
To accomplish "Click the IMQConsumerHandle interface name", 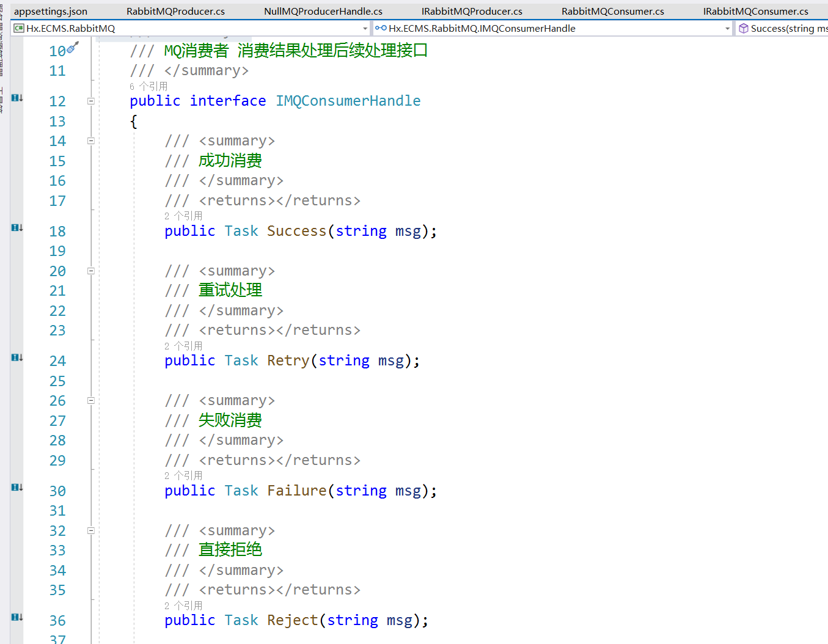I will tap(348, 101).
